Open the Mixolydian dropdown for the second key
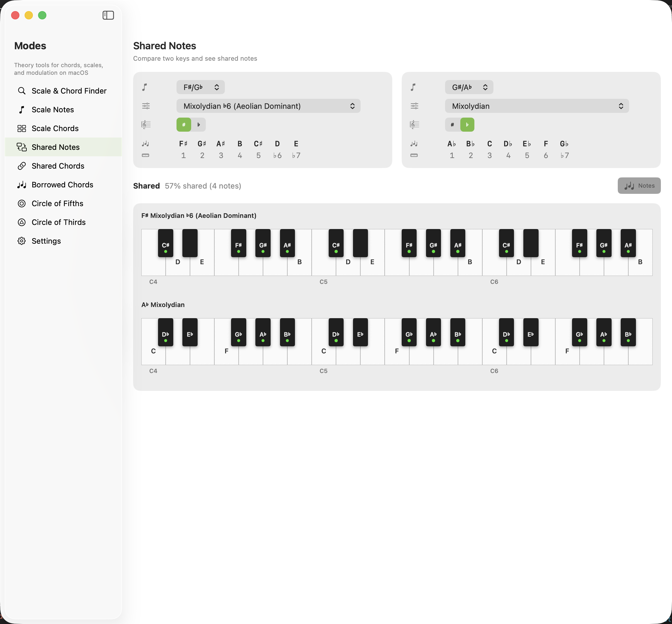The image size is (672, 624). click(x=537, y=106)
